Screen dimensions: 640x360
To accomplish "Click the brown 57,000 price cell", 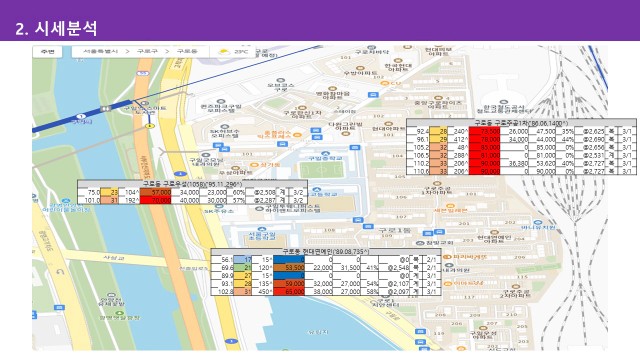I will pos(156,192).
